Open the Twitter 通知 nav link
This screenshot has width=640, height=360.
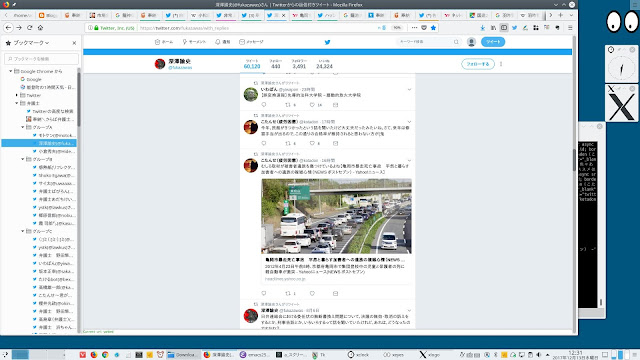pos(223,42)
